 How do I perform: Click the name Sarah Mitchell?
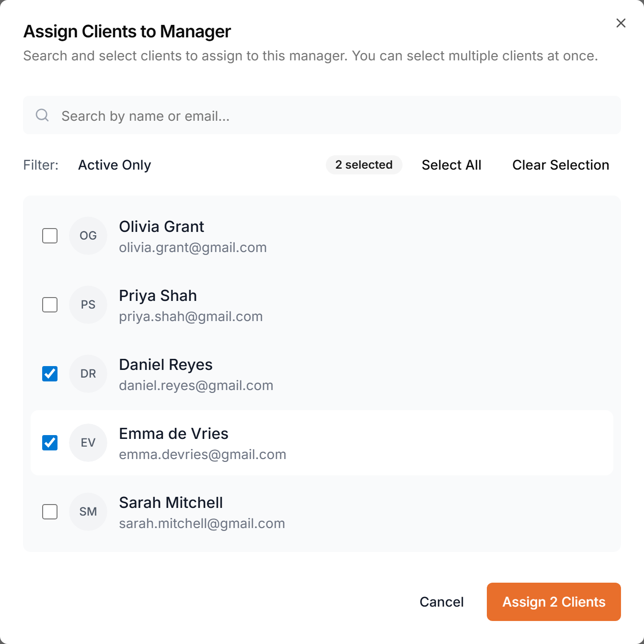coord(171,503)
